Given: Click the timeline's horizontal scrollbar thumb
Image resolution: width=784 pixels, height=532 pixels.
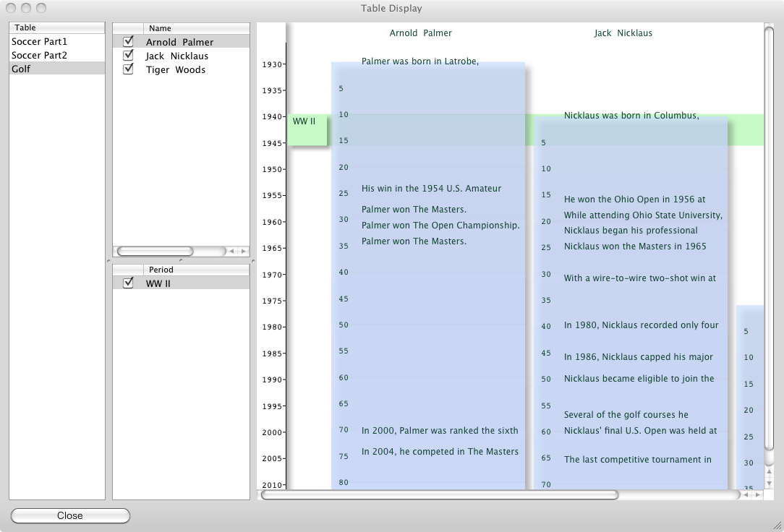Looking at the screenshot, I should [439, 495].
